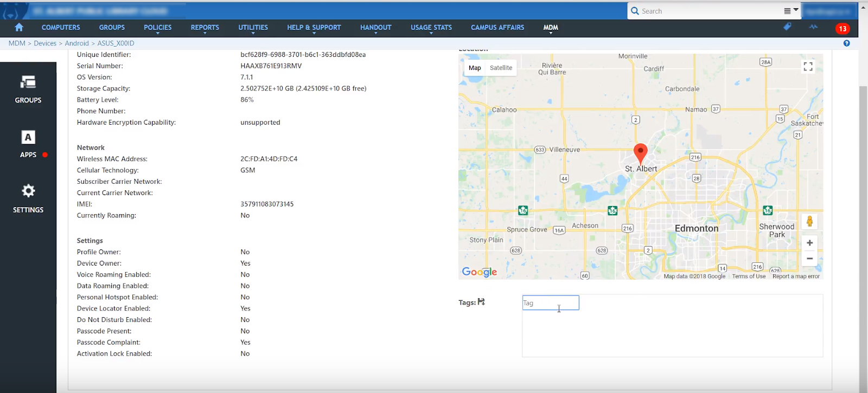Viewport: 868px width, 393px height.
Task: Click the 'unsupported' encryption value
Action: (260, 123)
